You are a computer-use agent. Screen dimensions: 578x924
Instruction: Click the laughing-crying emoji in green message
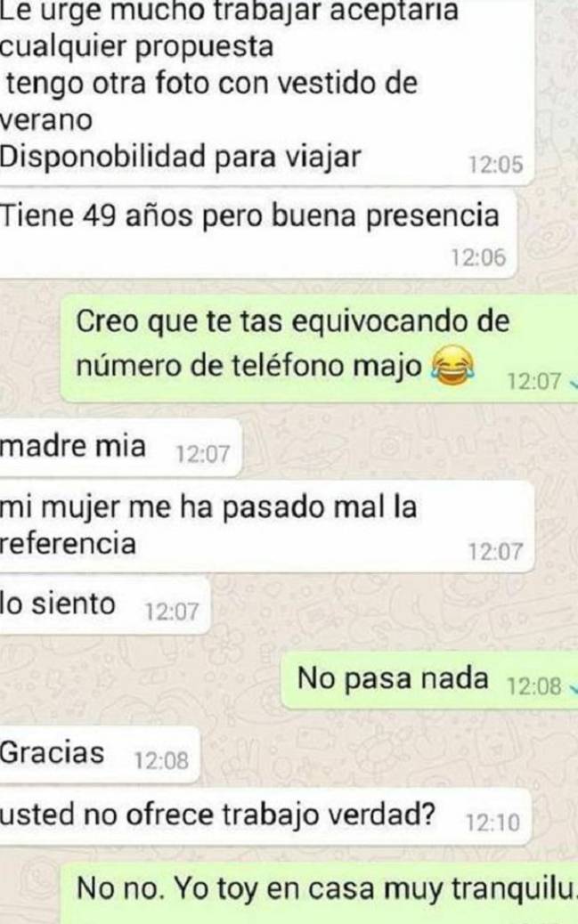pos(453,366)
